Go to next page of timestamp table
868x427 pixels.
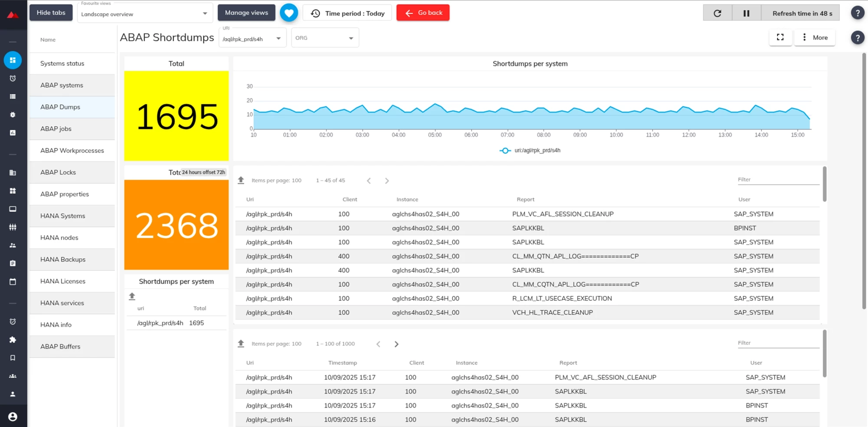[396, 344]
